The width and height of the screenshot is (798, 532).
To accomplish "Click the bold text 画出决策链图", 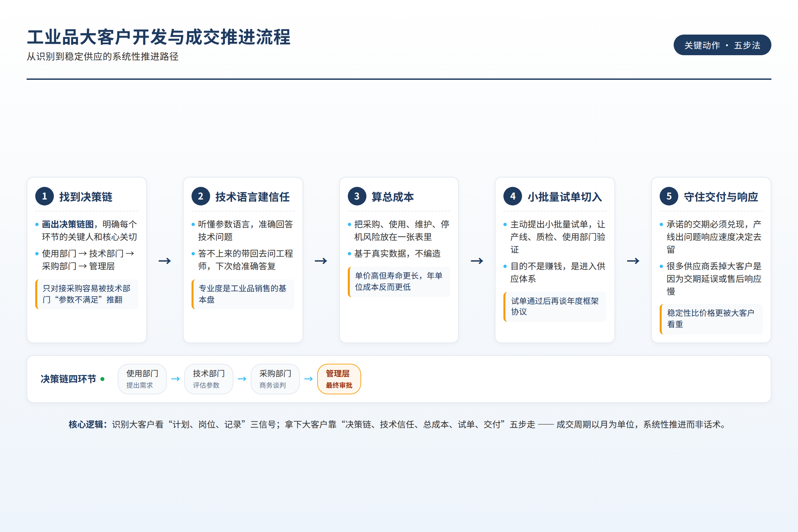I will (x=68, y=224).
